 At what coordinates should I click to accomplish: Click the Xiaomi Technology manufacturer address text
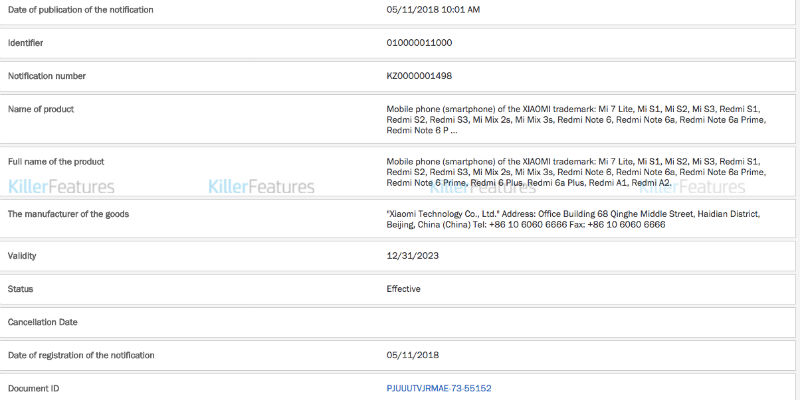573,219
